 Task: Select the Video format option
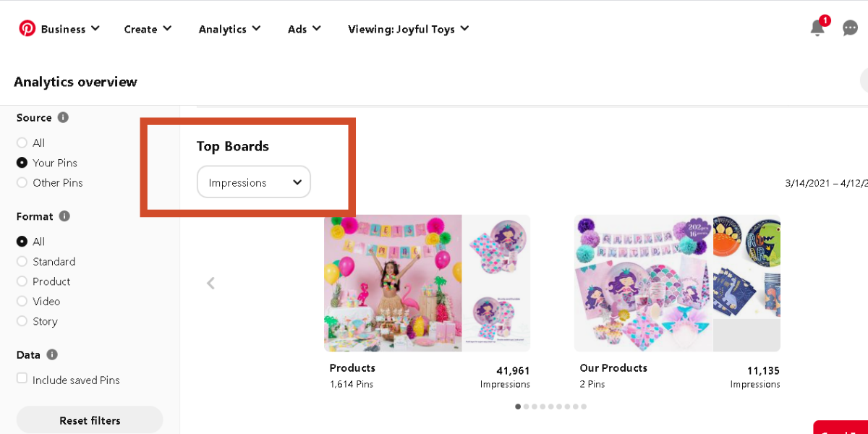pos(22,302)
